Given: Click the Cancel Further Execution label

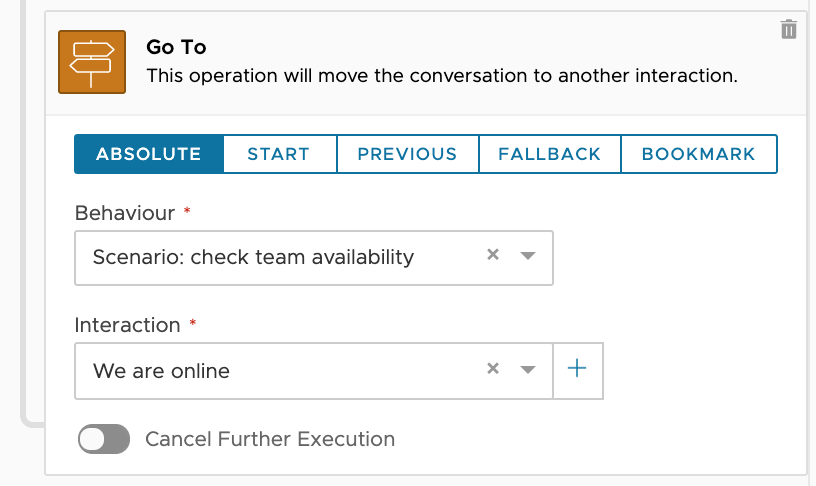Looking at the screenshot, I should click(270, 439).
